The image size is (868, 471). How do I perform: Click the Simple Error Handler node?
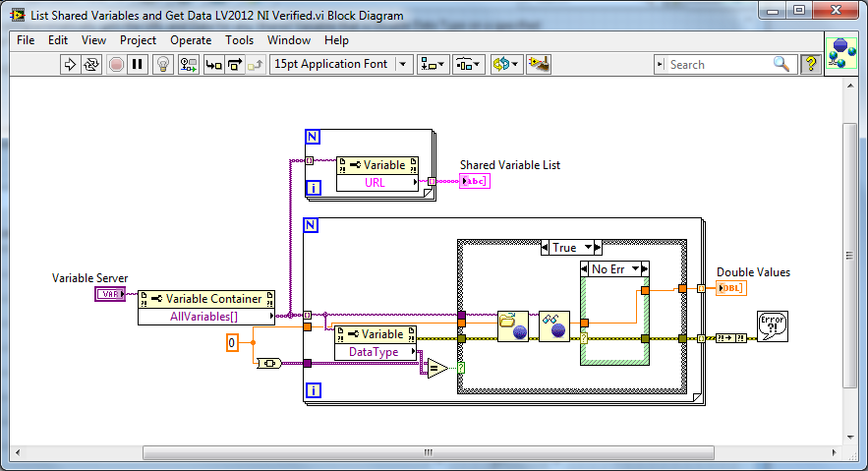(773, 326)
